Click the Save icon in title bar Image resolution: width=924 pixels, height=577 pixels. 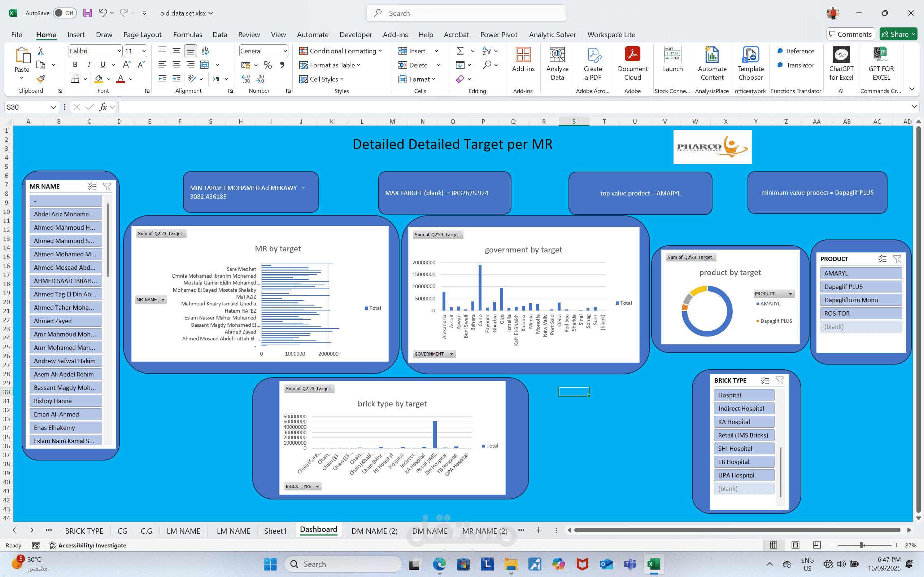(x=87, y=13)
